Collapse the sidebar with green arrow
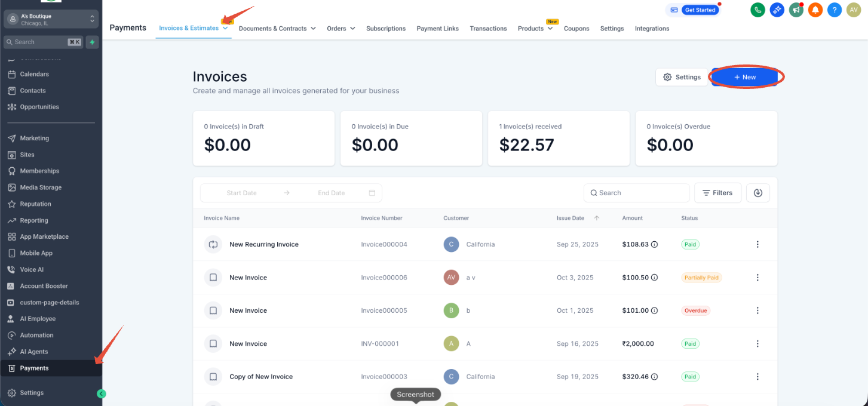This screenshot has width=868, height=406. [x=101, y=393]
